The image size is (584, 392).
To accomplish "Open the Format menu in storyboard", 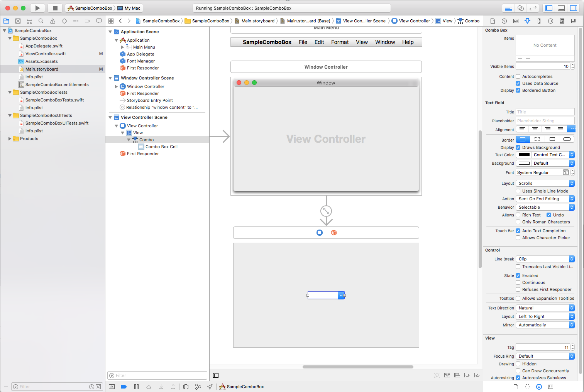I will click(x=340, y=42).
